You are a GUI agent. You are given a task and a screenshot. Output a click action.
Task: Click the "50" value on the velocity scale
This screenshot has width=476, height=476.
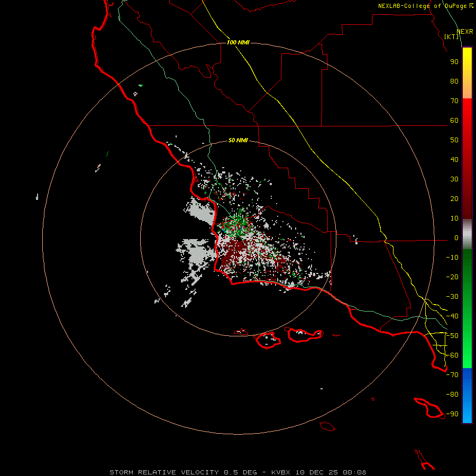(454, 140)
